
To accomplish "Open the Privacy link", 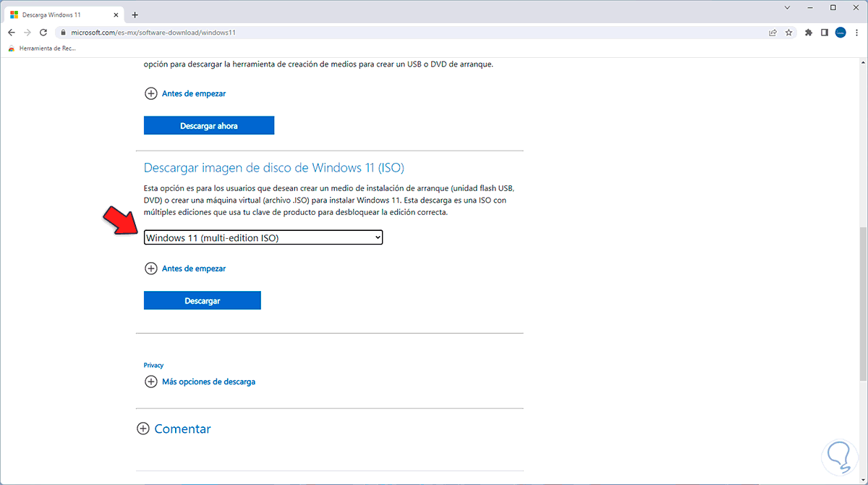I will pyautogui.click(x=153, y=366).
